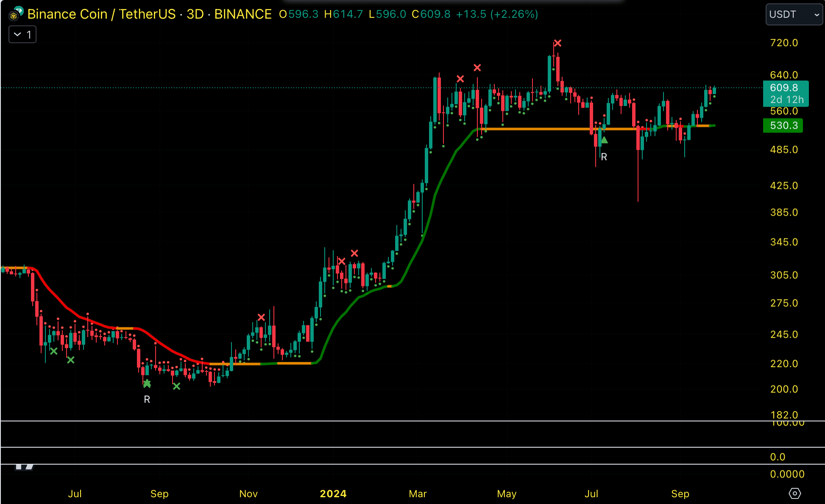The image size is (825, 504).
Task: Click the Binance Coin / TetherUS symbol title
Action: pyautogui.click(x=101, y=14)
